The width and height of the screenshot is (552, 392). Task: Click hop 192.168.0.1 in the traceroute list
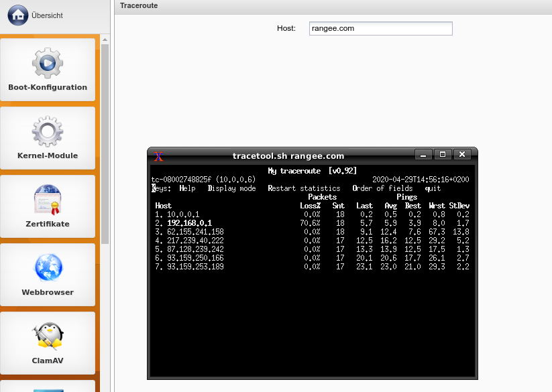coord(189,223)
